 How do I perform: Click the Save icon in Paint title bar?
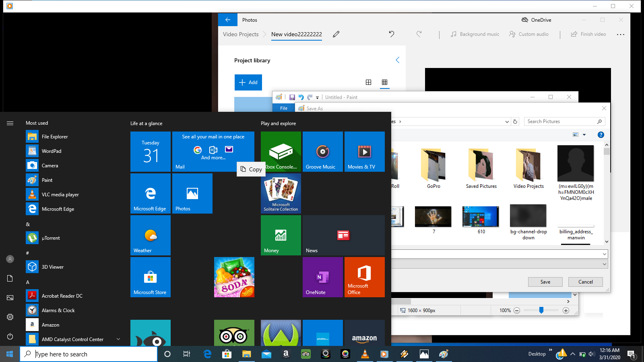coord(292,97)
